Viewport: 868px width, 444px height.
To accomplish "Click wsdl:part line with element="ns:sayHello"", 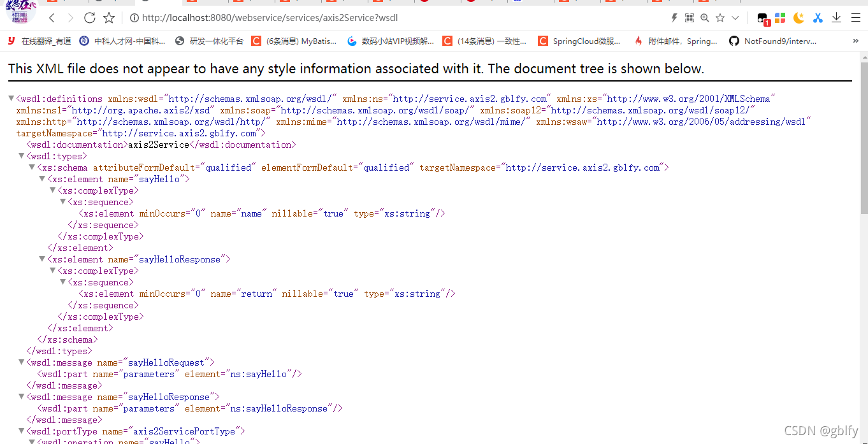I will pyautogui.click(x=170, y=374).
